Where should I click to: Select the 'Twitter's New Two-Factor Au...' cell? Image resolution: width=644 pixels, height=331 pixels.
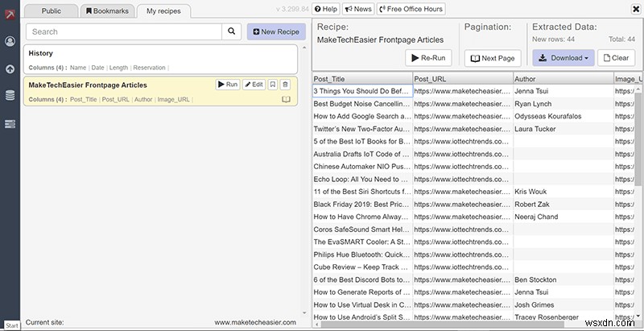tap(362, 129)
